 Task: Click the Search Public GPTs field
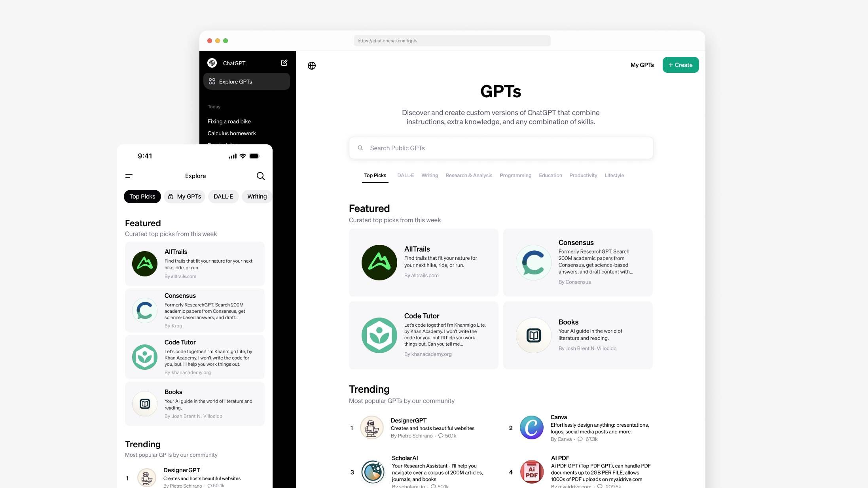pos(500,148)
